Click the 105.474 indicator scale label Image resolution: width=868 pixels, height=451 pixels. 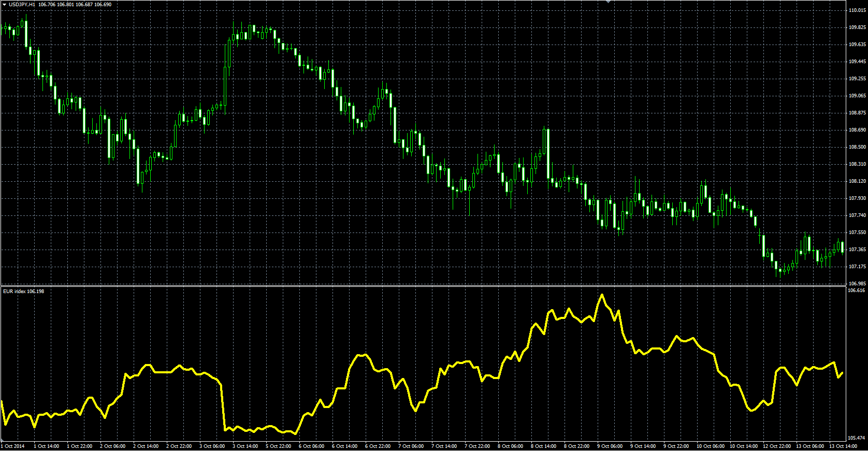tap(856, 438)
